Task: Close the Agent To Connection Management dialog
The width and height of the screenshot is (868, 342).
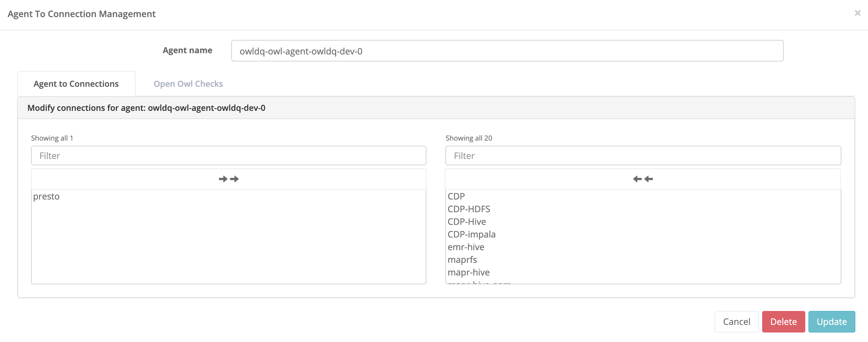Action: pyautogui.click(x=857, y=13)
